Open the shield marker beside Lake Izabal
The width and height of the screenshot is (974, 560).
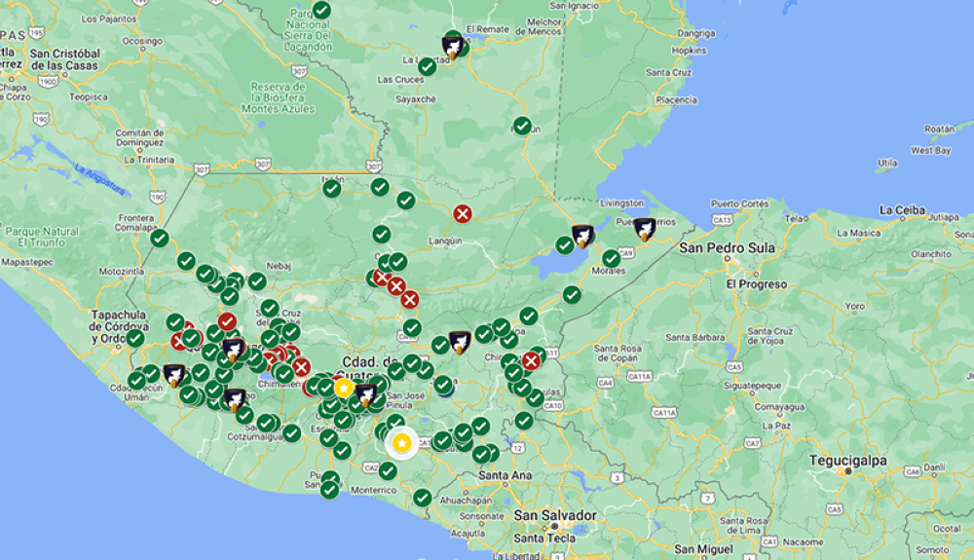pyautogui.click(x=582, y=236)
